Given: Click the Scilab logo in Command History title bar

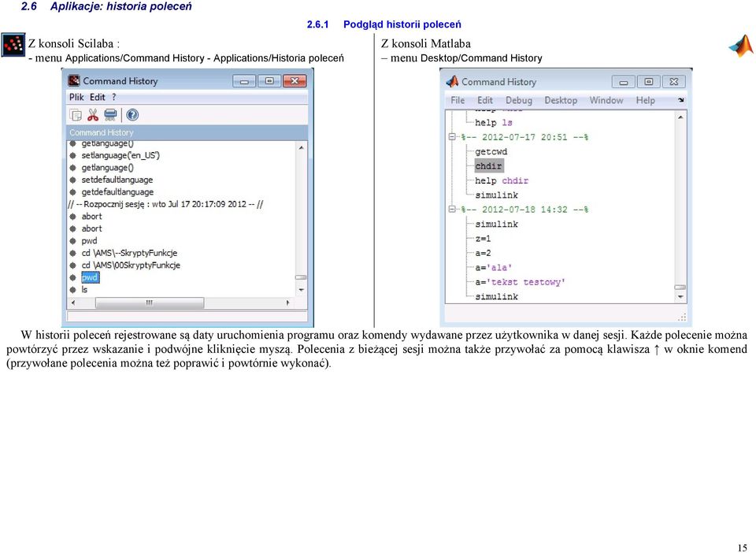Looking at the screenshot, I should click(x=74, y=80).
